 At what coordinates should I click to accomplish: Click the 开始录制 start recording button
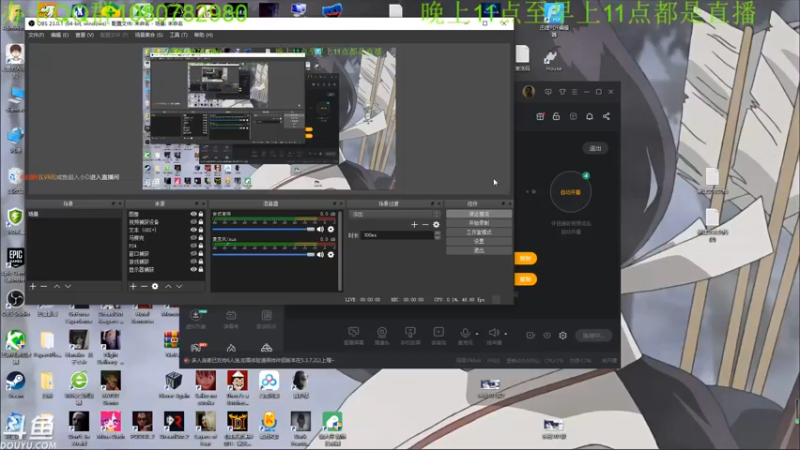[x=479, y=223]
